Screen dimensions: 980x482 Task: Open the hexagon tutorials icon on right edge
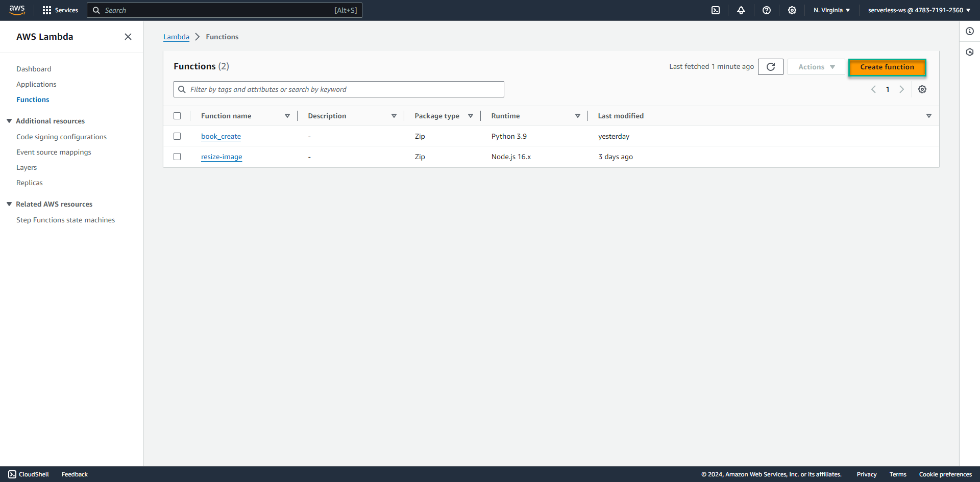click(x=970, y=52)
